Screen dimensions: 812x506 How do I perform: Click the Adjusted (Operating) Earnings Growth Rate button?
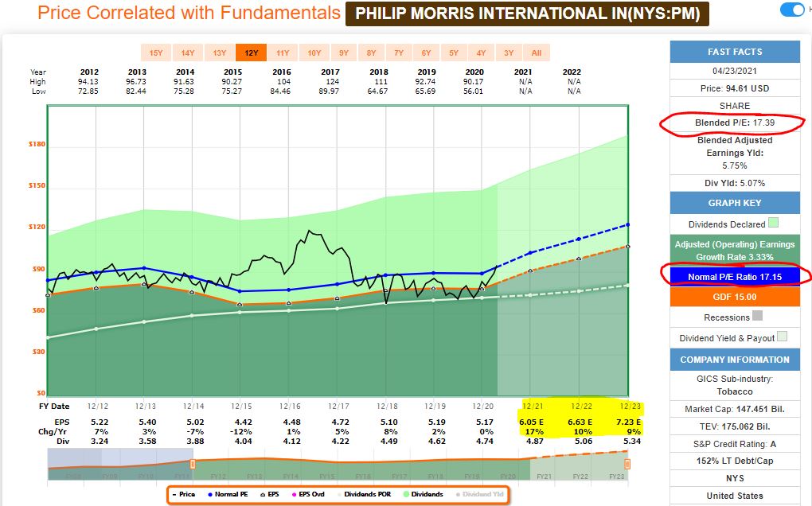point(735,251)
